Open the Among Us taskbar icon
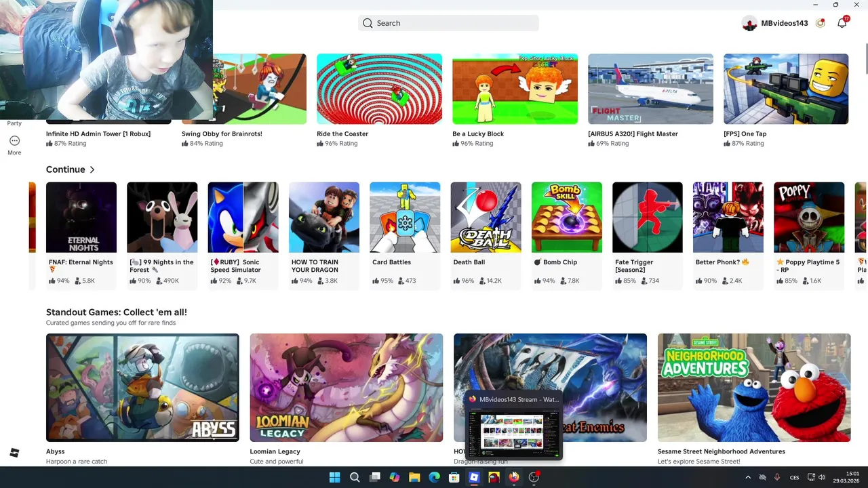Image resolution: width=868 pixels, height=488 pixels. (494, 477)
